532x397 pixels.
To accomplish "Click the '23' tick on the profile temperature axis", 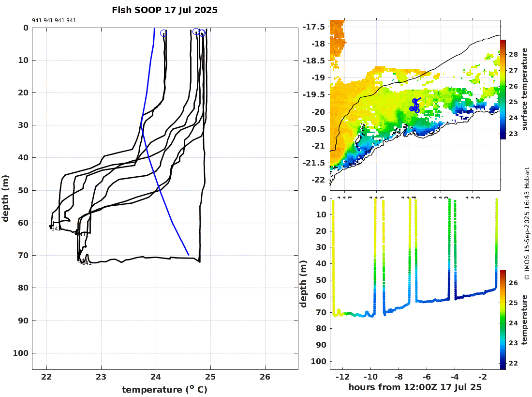I will [101, 377].
